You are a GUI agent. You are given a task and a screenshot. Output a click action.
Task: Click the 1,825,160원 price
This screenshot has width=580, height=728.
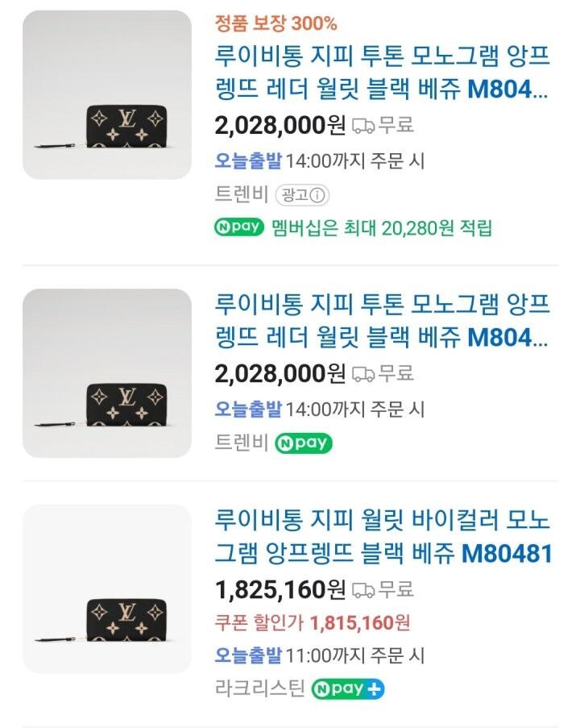[x=280, y=590]
